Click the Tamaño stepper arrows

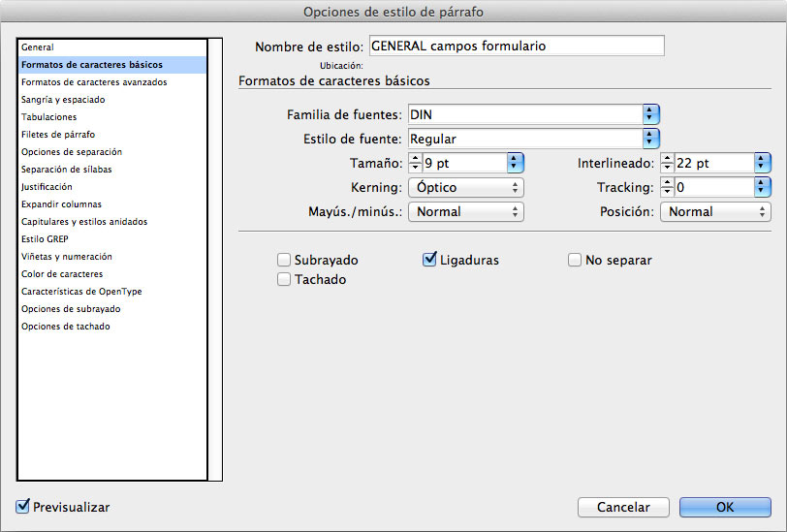[x=415, y=163]
